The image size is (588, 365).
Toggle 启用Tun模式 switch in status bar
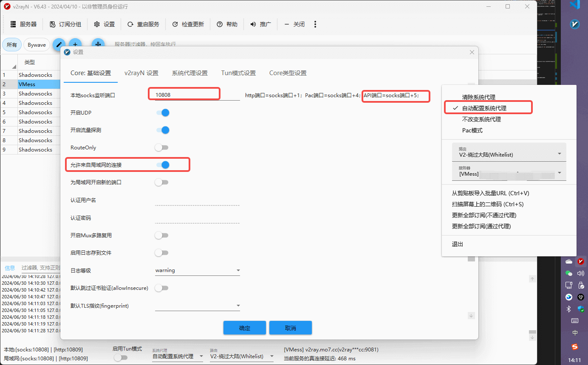coord(121,357)
